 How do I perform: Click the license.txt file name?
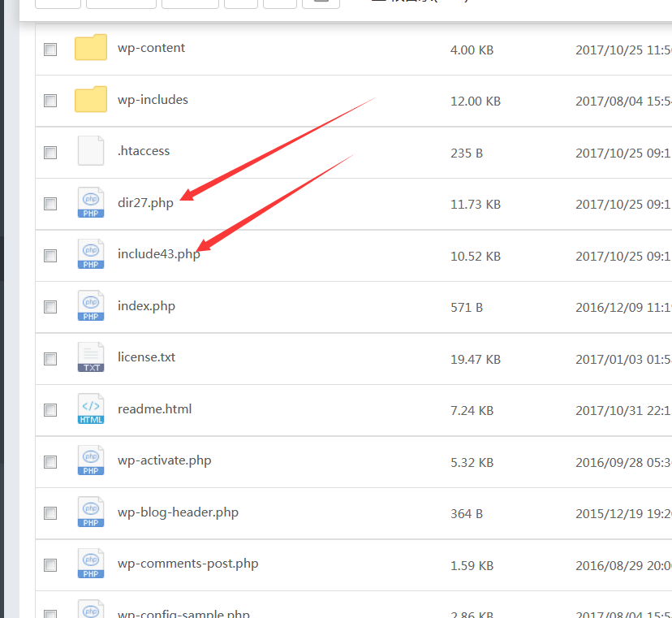coord(147,357)
